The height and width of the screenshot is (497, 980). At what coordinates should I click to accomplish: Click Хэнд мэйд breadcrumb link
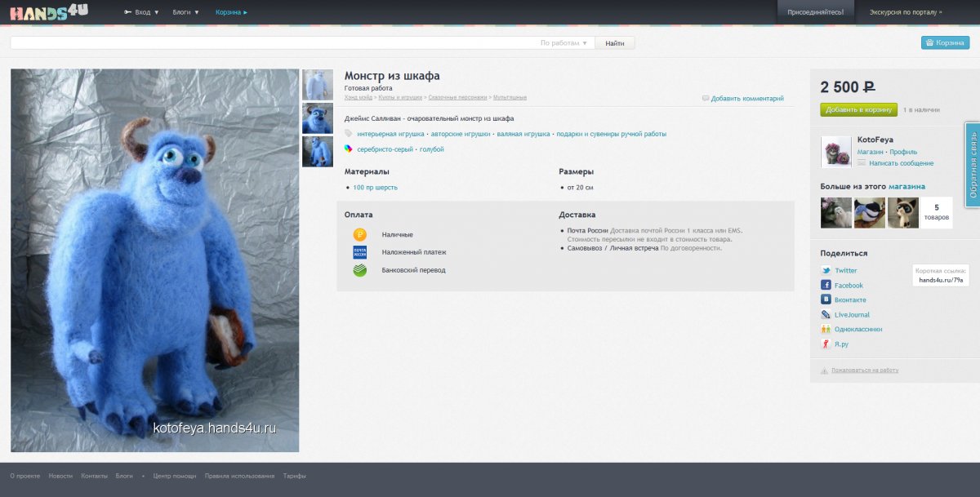(359, 98)
